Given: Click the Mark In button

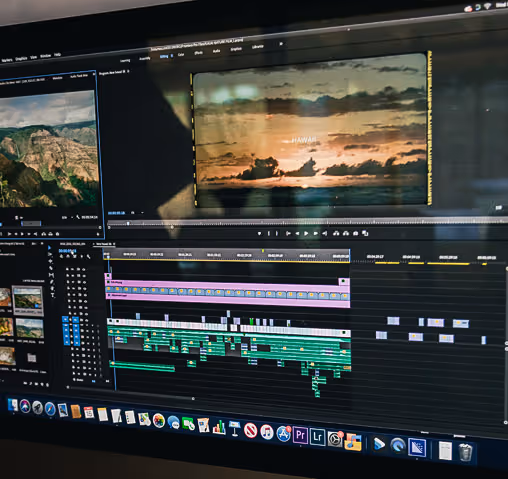Looking at the screenshot, I should coord(269,234).
